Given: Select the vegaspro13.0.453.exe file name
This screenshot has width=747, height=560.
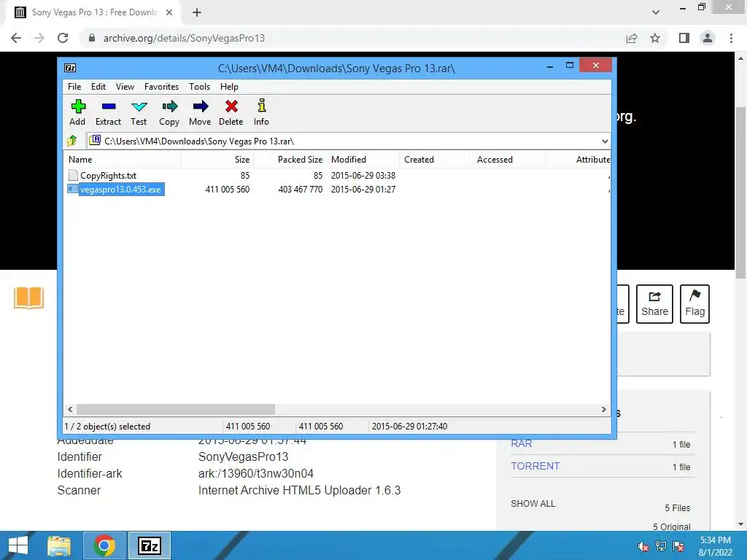Looking at the screenshot, I should pos(120,190).
